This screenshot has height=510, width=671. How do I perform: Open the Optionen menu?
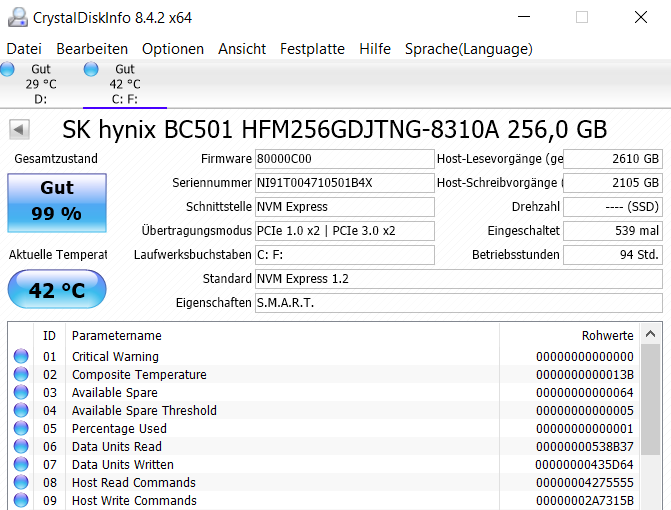[x=173, y=49]
